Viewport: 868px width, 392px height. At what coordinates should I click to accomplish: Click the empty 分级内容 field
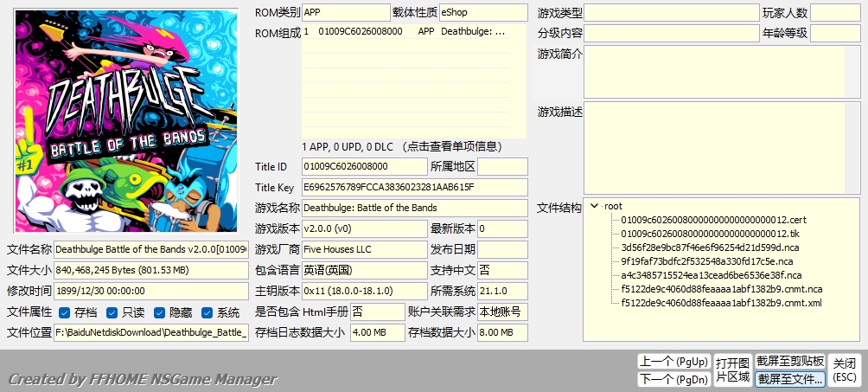(672, 33)
